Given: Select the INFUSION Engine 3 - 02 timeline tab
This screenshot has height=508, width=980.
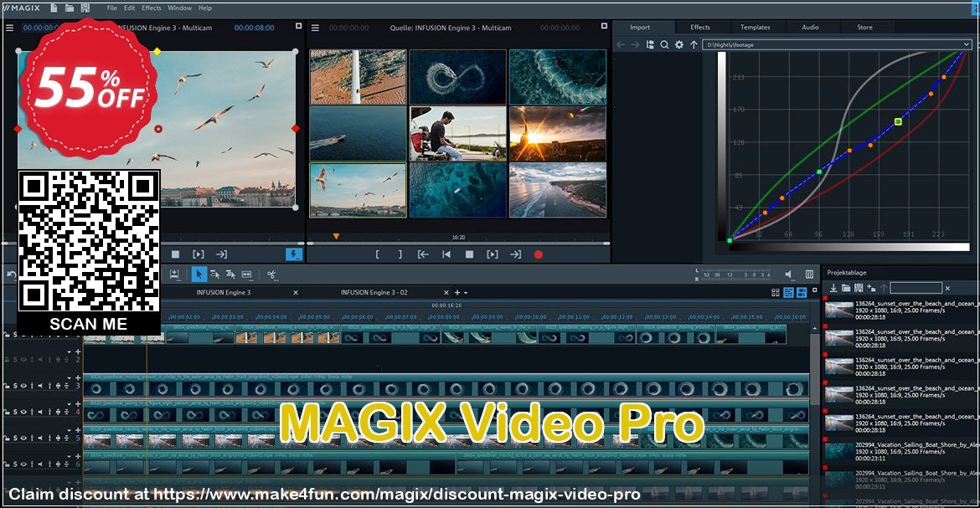Looking at the screenshot, I should [374, 292].
